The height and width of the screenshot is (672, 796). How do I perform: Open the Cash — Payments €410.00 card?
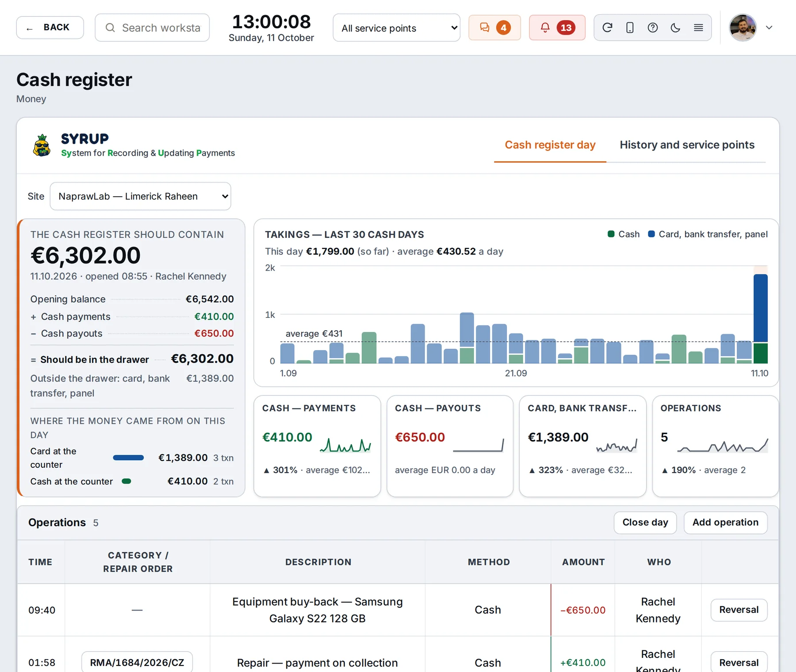tap(317, 446)
